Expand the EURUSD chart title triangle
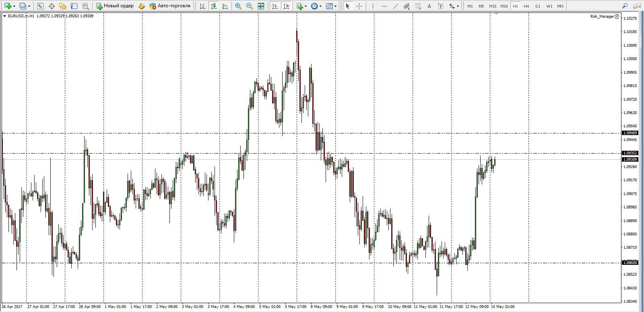 (4, 16)
